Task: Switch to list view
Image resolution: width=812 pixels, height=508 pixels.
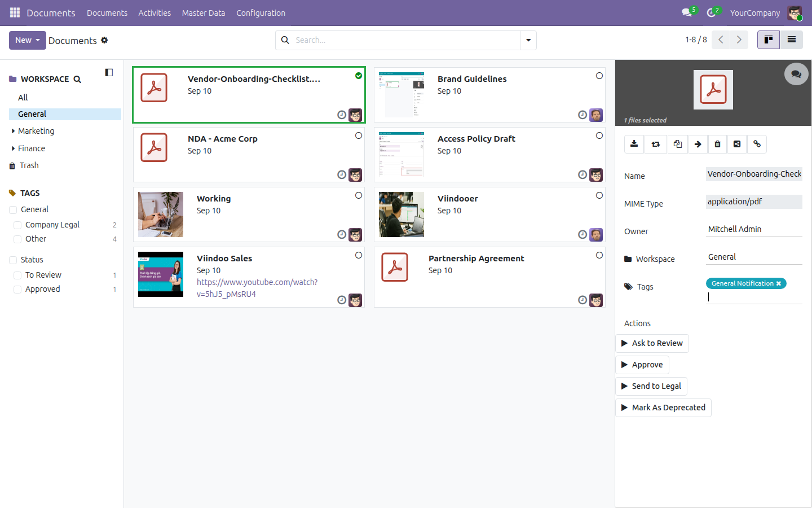Action: pos(792,40)
